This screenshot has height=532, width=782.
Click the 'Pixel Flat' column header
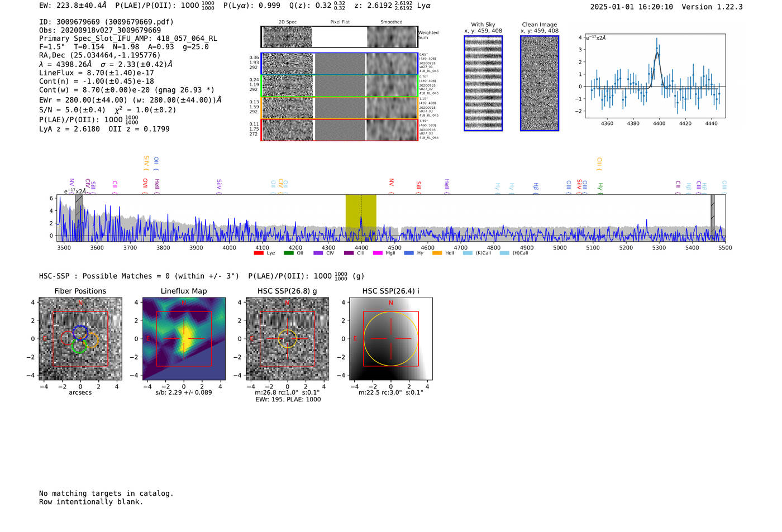point(340,22)
